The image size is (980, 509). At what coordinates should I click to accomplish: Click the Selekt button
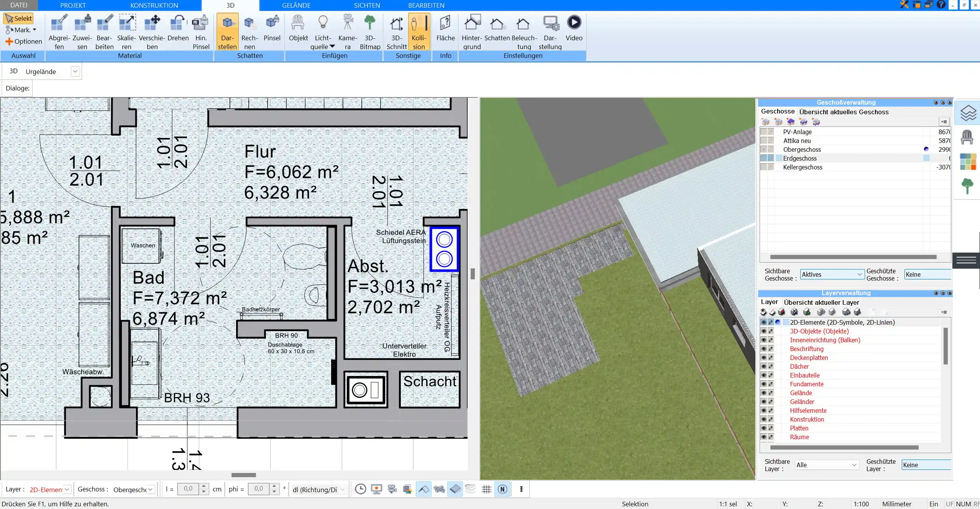[19, 18]
